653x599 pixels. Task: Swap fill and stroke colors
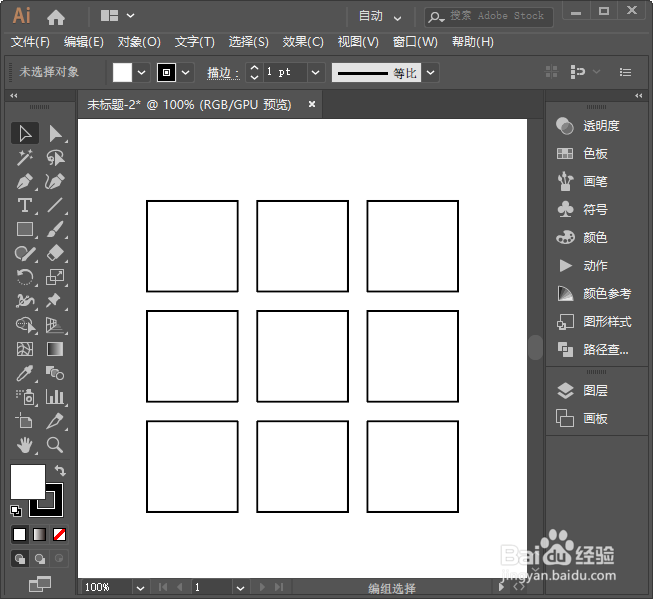pyautogui.click(x=60, y=471)
